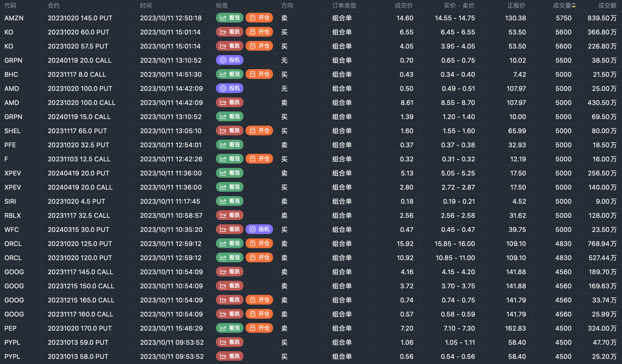This screenshot has width=622, height=364.
Task: Select the 看涨 tag on XPEV 20.0 PUT
Action: tap(230, 173)
